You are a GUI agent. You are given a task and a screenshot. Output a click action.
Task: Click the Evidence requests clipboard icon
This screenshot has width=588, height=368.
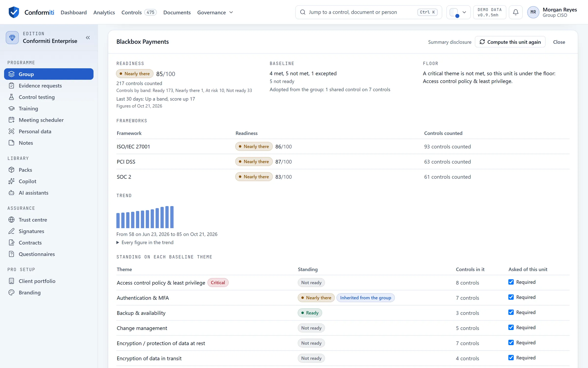tap(12, 85)
